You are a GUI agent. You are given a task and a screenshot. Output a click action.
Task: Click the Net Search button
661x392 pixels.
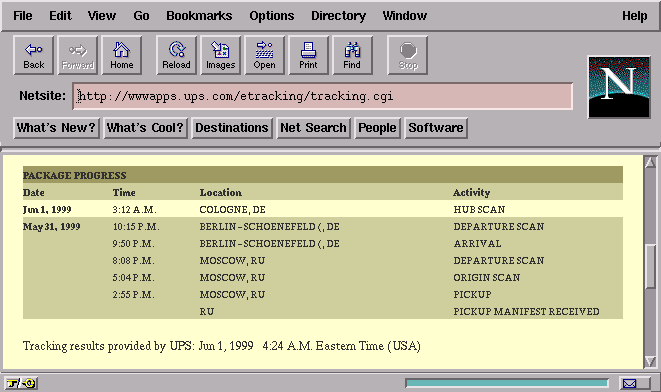coord(313,128)
